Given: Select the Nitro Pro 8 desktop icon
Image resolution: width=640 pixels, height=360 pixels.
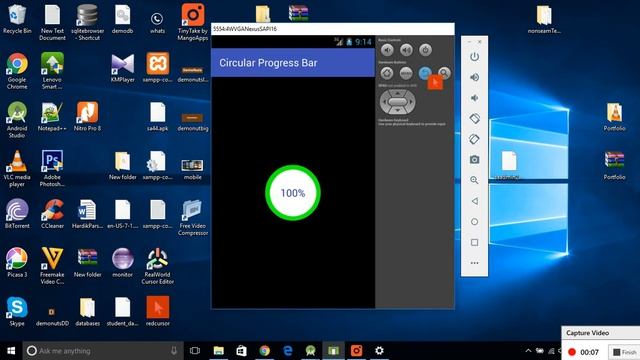Looking at the screenshot, I should click(x=87, y=116).
